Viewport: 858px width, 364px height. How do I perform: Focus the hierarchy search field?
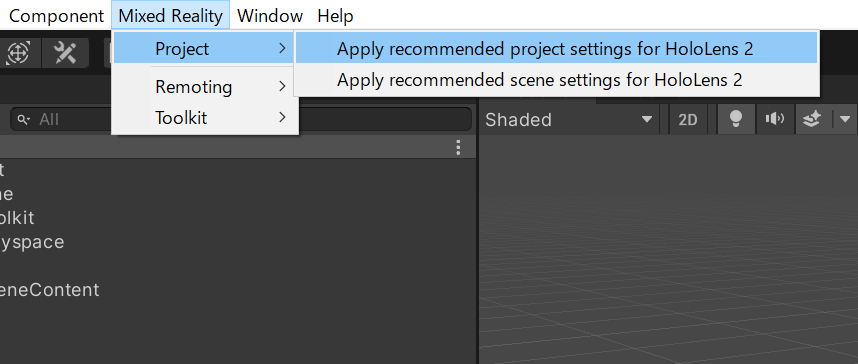(x=241, y=119)
